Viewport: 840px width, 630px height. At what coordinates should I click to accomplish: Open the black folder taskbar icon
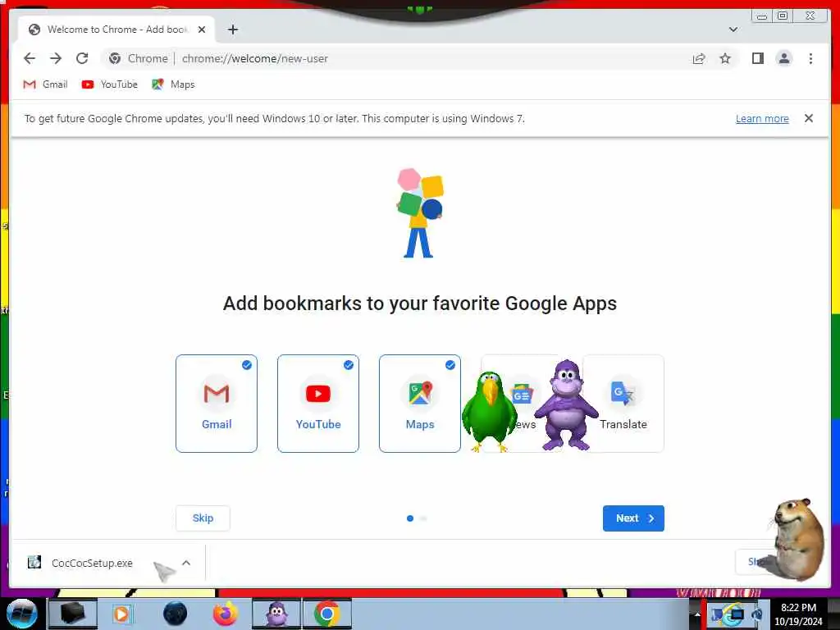click(x=73, y=614)
